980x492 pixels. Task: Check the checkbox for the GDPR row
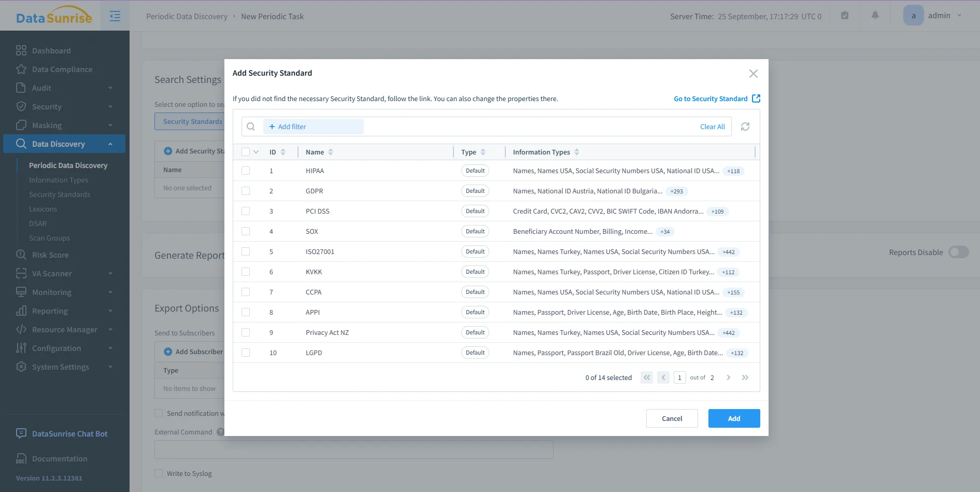pos(246,191)
